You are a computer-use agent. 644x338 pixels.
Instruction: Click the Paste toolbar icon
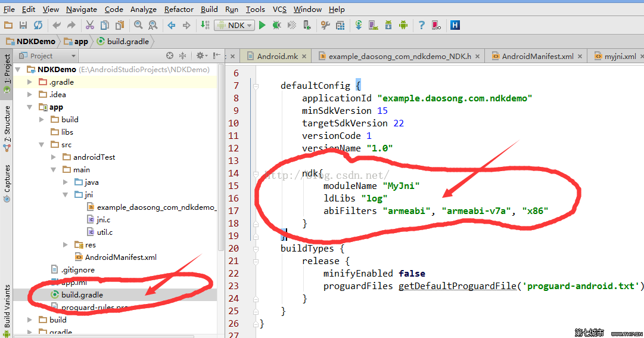coord(120,26)
